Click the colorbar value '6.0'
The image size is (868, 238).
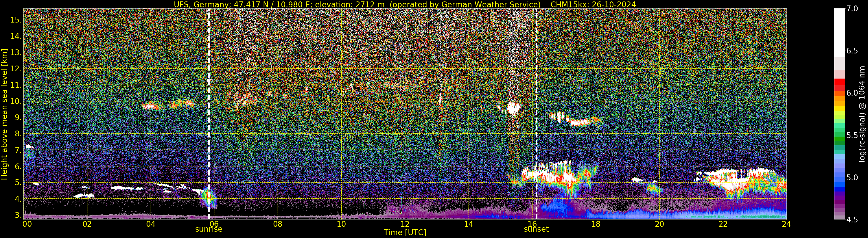[x=852, y=93]
